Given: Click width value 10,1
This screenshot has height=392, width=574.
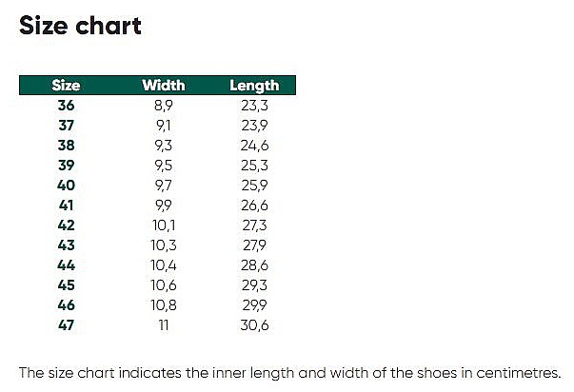Looking at the screenshot, I should (163, 225).
